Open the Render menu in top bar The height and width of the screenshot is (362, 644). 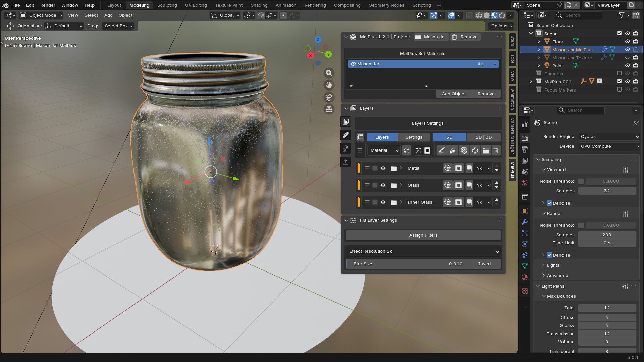(x=48, y=5)
